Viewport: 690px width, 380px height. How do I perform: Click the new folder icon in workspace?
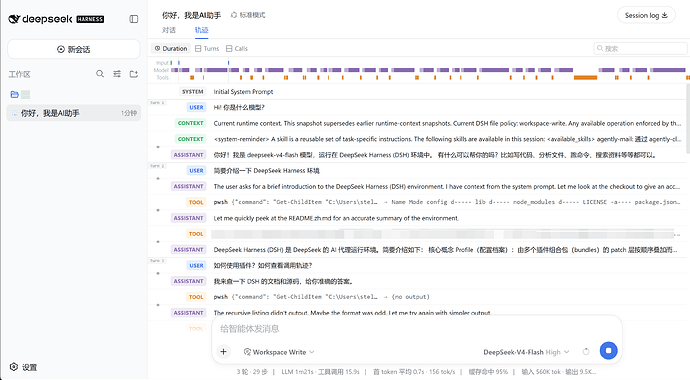pyautogui.click(x=134, y=74)
